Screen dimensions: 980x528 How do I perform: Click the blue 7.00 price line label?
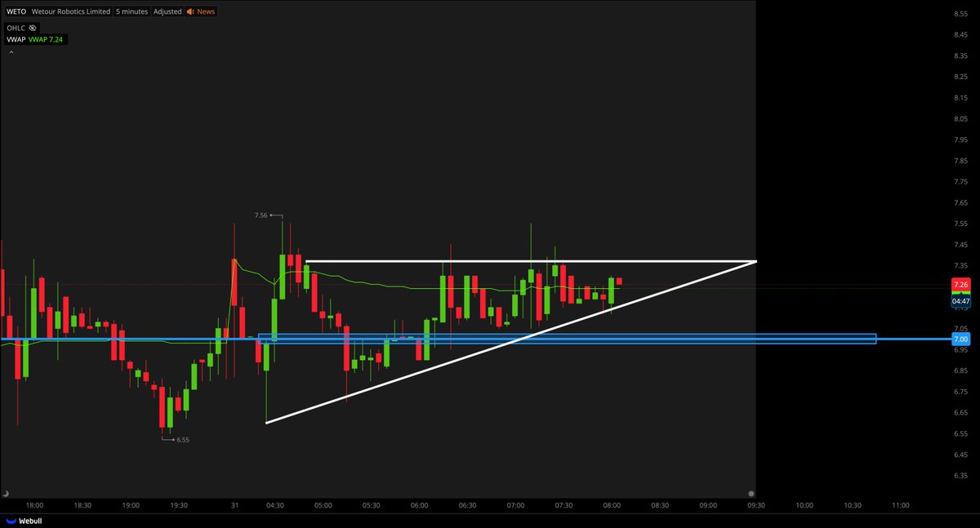[960, 339]
